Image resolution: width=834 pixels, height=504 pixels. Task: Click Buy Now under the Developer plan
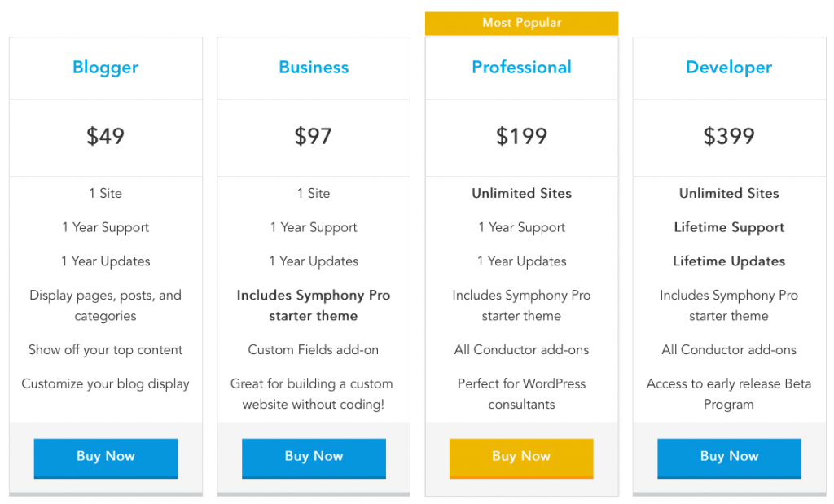(x=729, y=458)
